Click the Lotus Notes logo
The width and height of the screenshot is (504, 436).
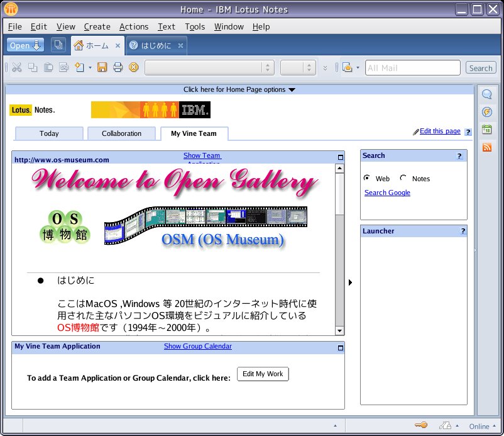tap(33, 110)
